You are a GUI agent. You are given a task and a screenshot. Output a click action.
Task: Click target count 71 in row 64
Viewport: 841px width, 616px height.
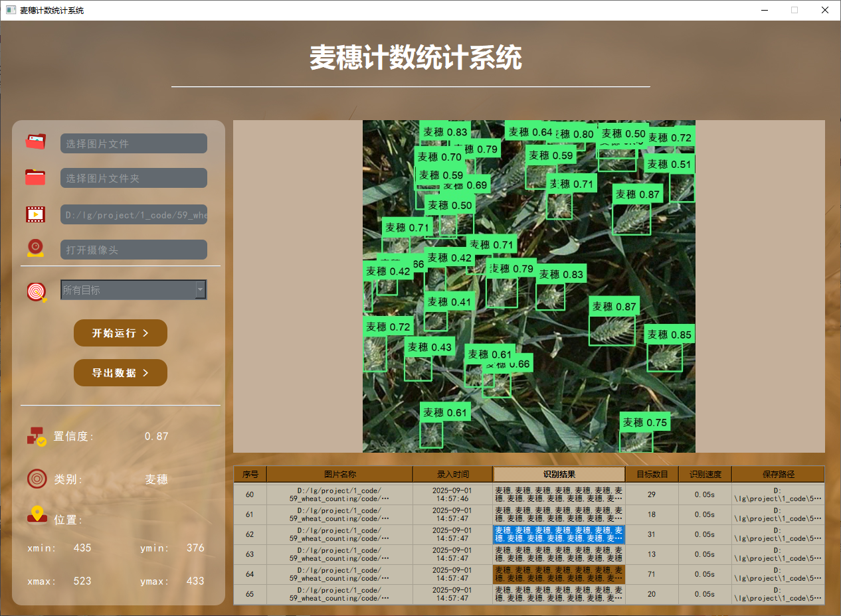click(x=652, y=574)
